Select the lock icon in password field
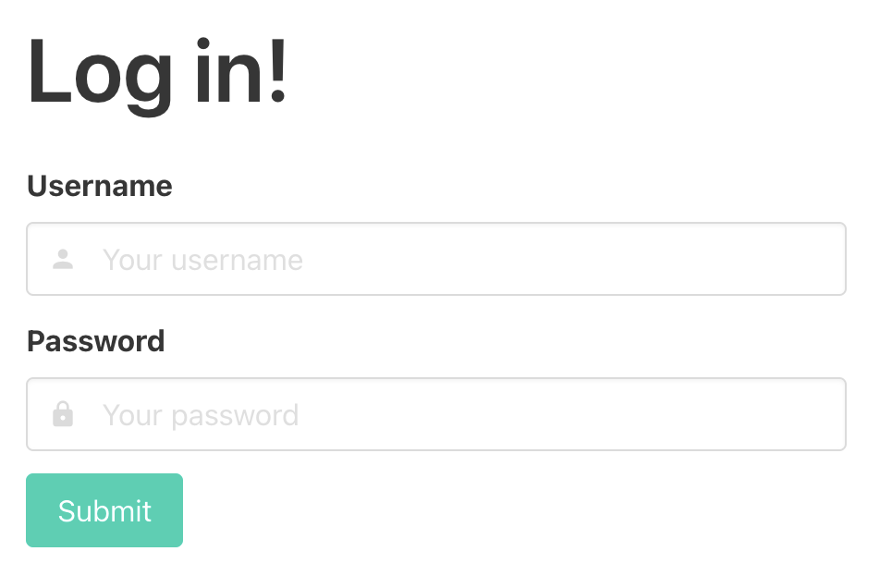 coord(63,414)
